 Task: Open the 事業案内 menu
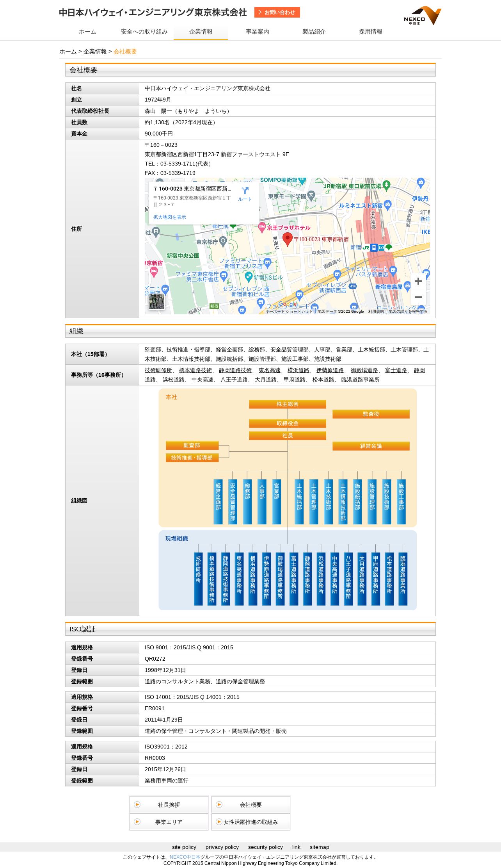(257, 32)
